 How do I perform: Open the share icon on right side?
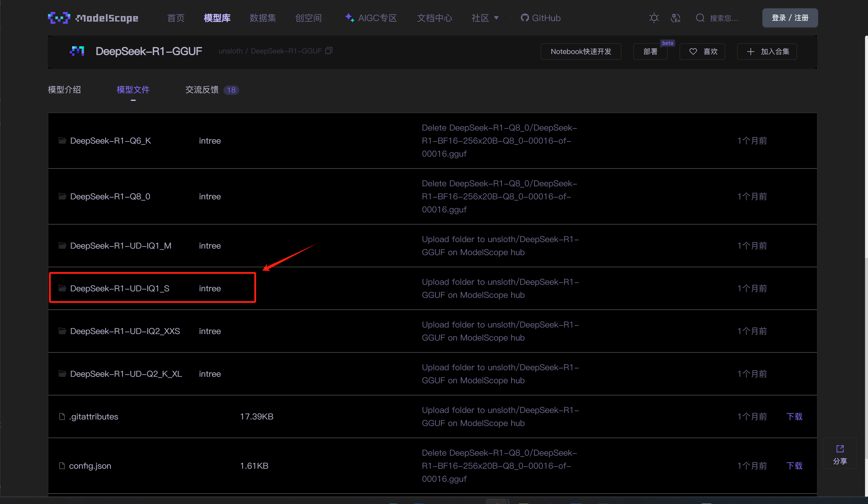pos(840,449)
